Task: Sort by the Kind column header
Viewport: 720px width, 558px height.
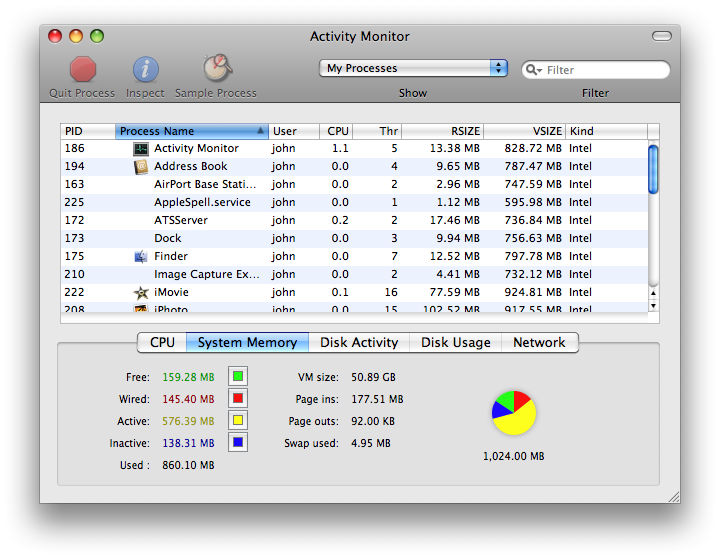Action: [606, 131]
